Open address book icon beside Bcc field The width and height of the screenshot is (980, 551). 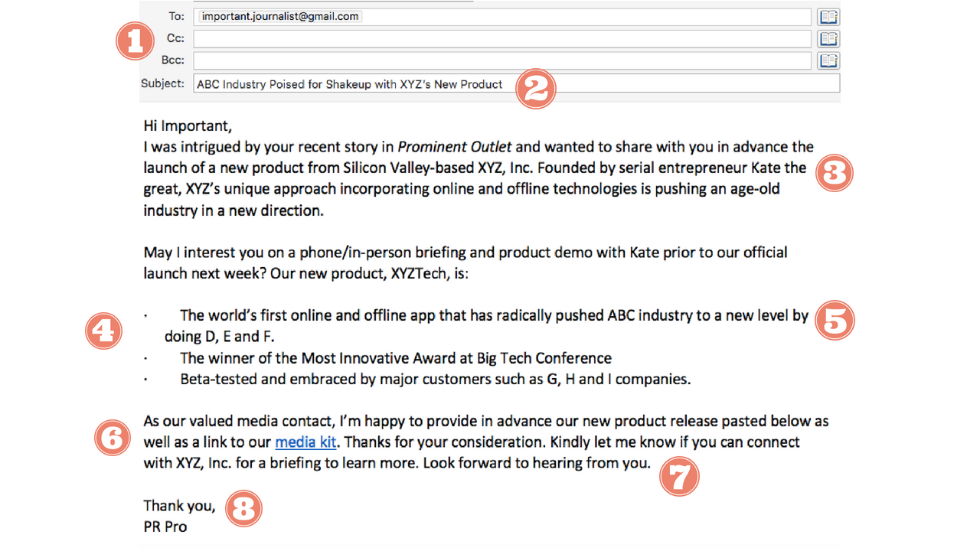(828, 60)
